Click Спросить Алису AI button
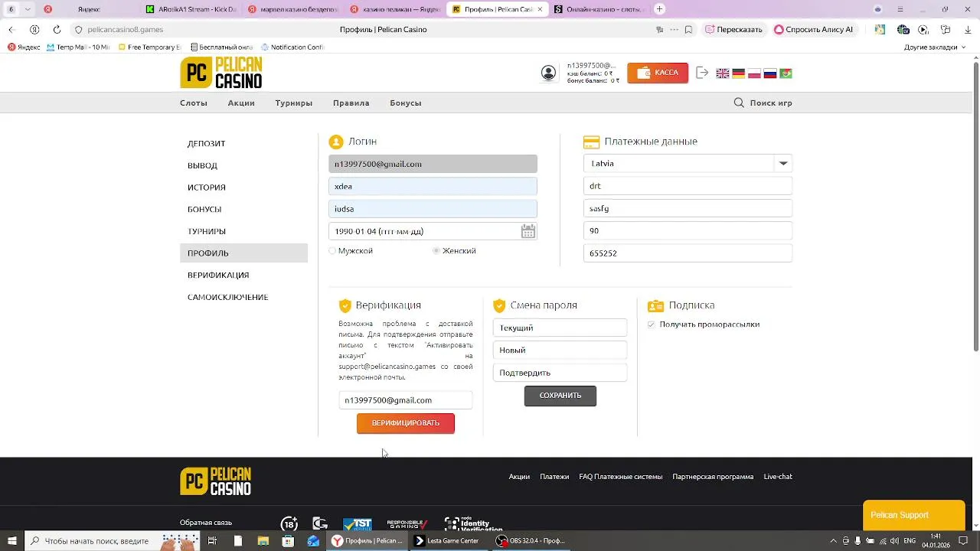 coord(814,29)
